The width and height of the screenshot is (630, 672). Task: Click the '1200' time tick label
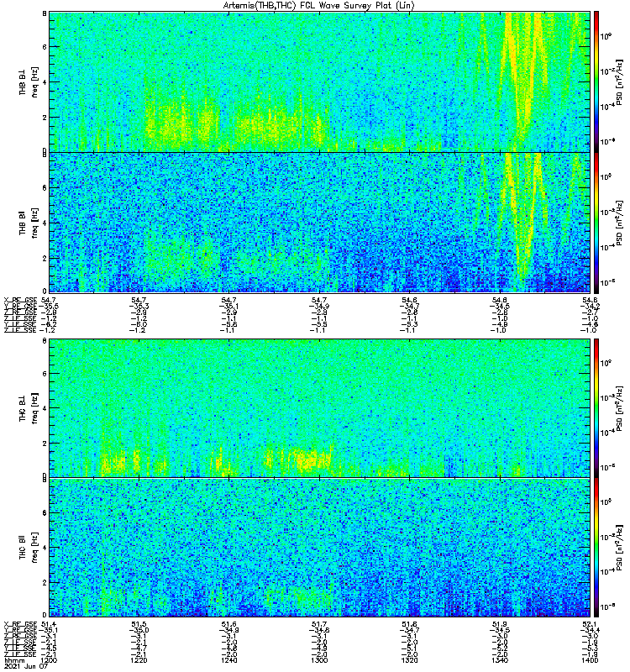click(x=49, y=660)
